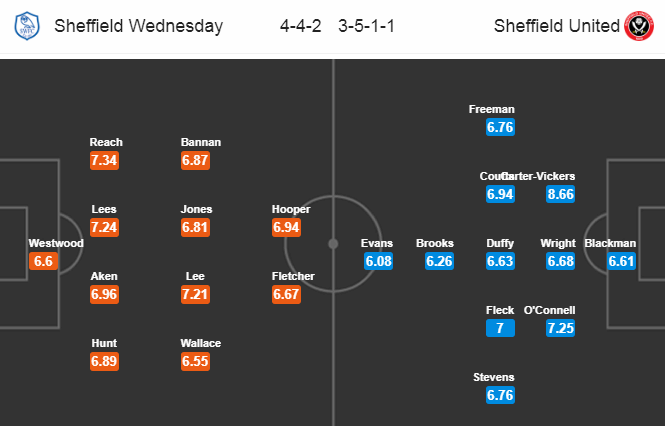Image resolution: width=665 pixels, height=426 pixels.
Task: Select O'Connell's 7.25 rating badge
Action: tap(560, 328)
